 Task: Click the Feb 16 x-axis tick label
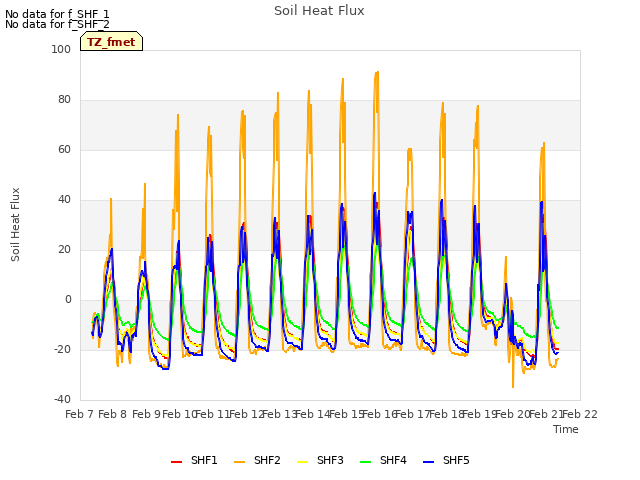pyautogui.click(x=380, y=414)
